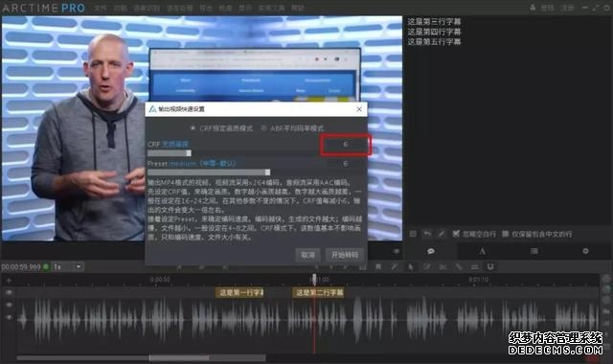Switch to the table list tab
613x364 pixels.
tap(534, 251)
